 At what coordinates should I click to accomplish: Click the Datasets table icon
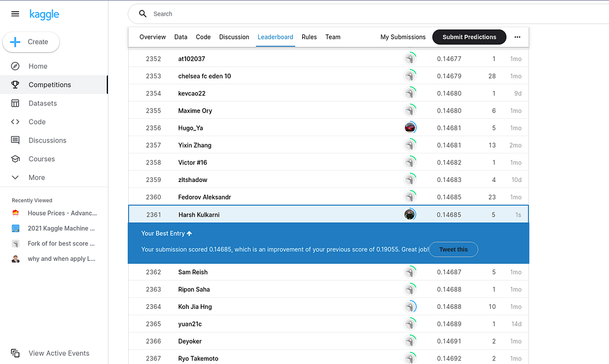tap(15, 103)
